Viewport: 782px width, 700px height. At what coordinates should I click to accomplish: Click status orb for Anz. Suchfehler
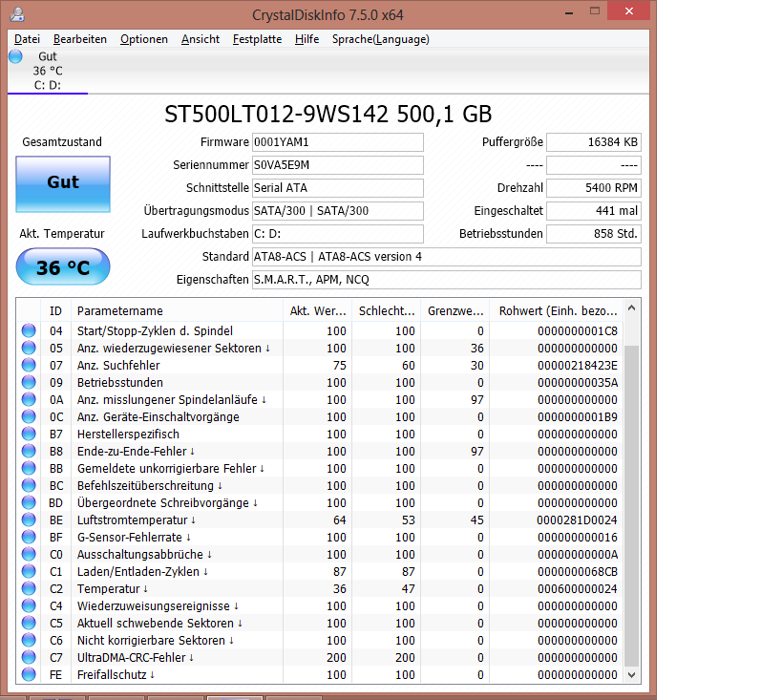[x=29, y=365]
